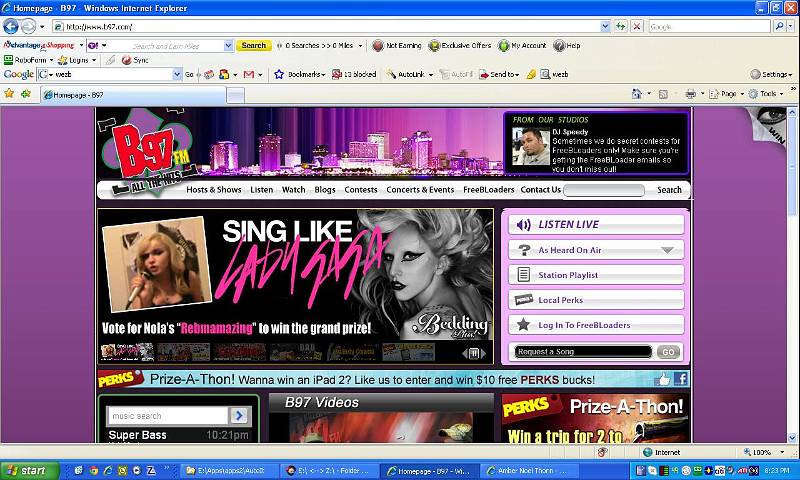Click the RoboForm Sync icon
This screenshot has width=800, height=480.
(x=127, y=60)
